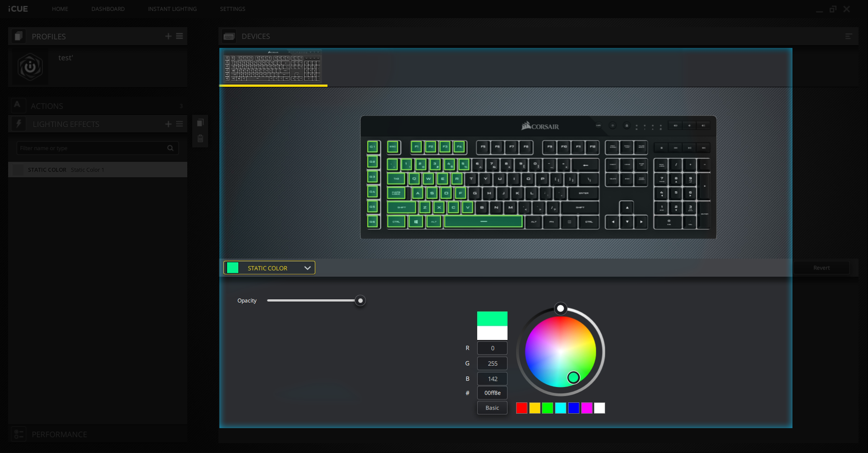Select the 'Static Color 1' effect row

(x=98, y=170)
